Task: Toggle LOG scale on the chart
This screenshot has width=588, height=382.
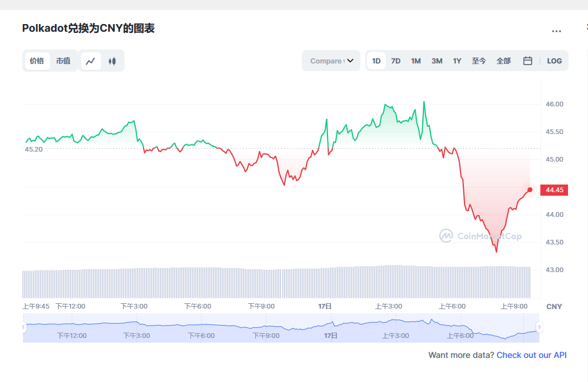Action: pos(554,61)
